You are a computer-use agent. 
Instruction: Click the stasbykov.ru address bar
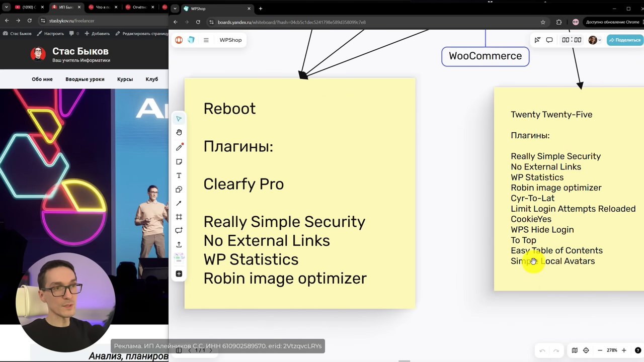pyautogui.click(x=103, y=21)
